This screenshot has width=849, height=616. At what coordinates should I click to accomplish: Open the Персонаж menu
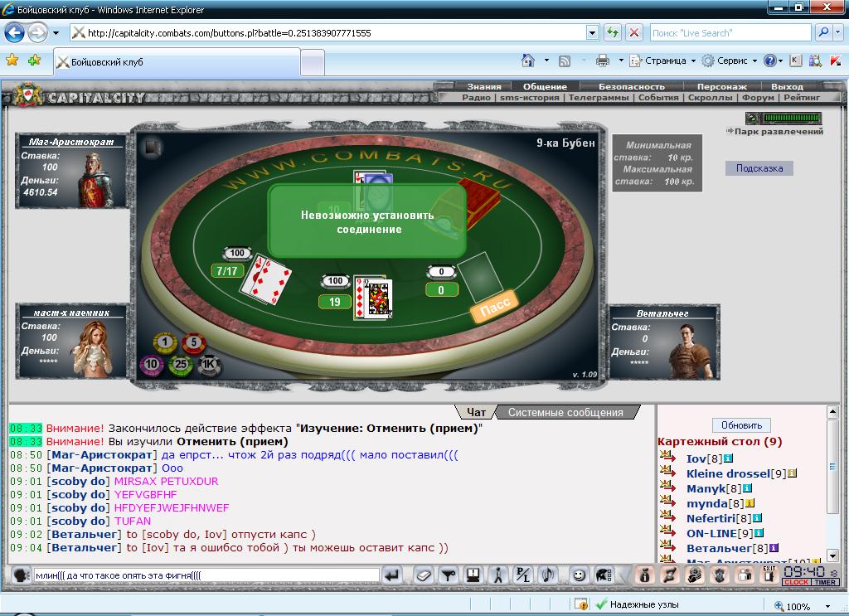[x=722, y=86]
